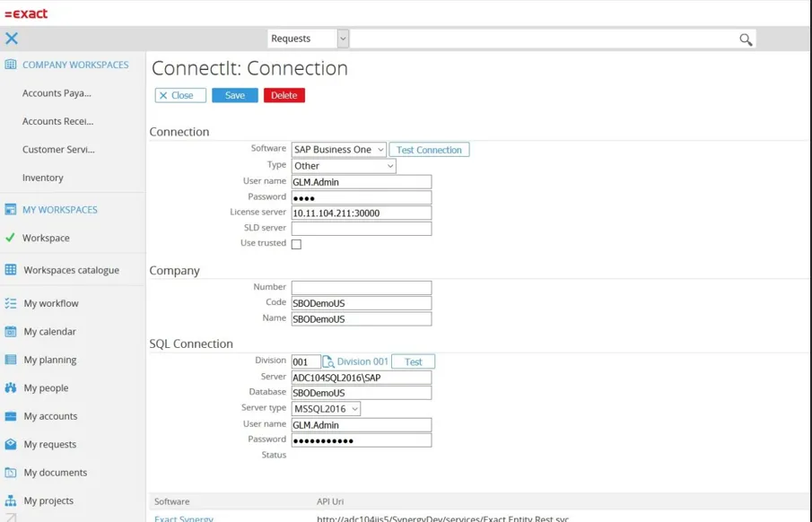Click the blue Save button
The height and width of the screenshot is (522, 812).
pyautogui.click(x=234, y=95)
